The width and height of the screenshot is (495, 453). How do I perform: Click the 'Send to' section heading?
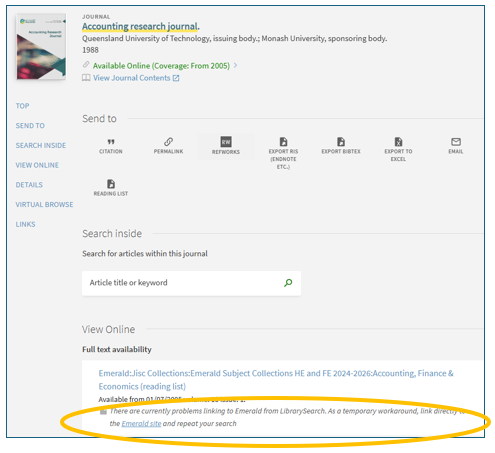(99, 119)
